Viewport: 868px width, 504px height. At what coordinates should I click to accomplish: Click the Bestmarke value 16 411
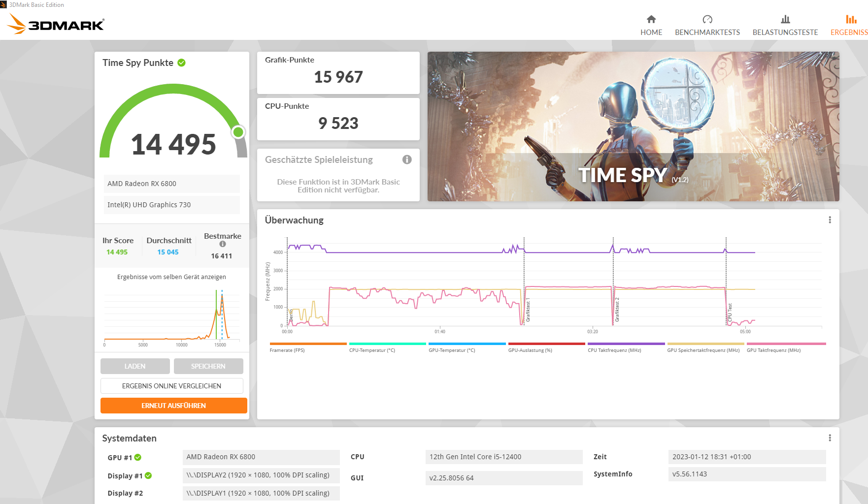pyautogui.click(x=222, y=256)
